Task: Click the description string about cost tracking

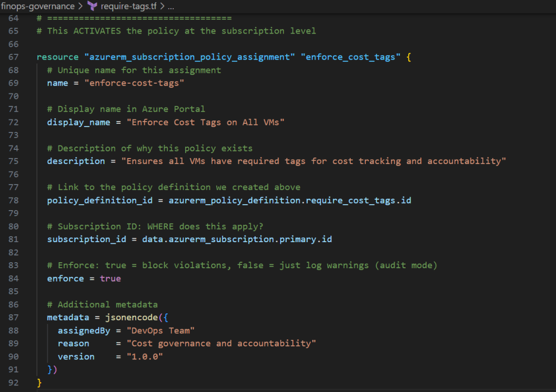Action: [x=313, y=161]
